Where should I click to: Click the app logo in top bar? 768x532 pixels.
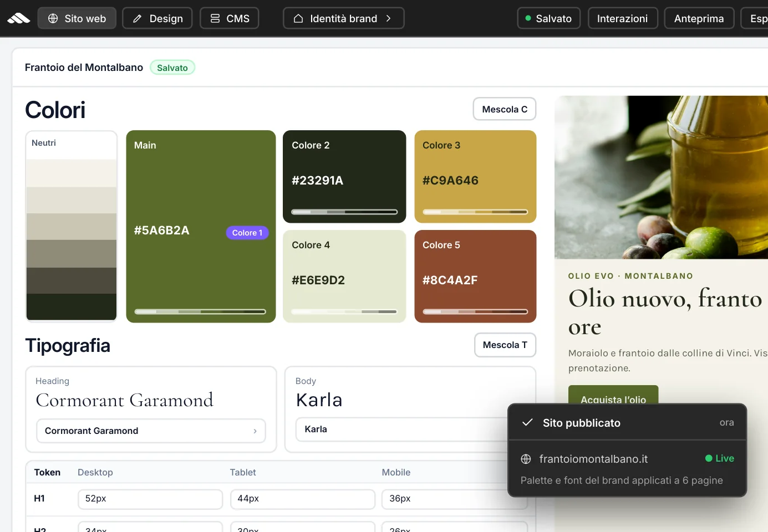[19, 18]
